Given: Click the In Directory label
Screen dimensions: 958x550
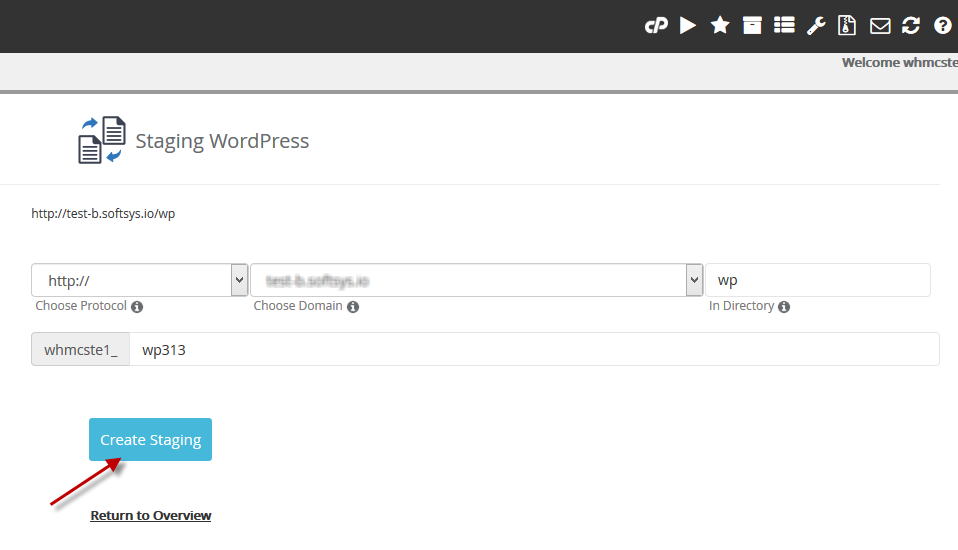Looking at the screenshot, I should (741, 306).
